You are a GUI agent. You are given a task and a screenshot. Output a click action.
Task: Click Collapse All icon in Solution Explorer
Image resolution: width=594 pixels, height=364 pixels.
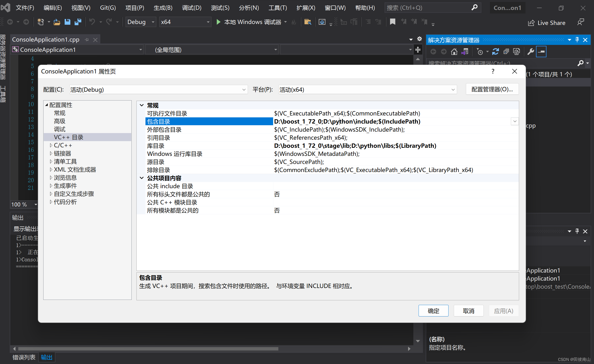(506, 52)
